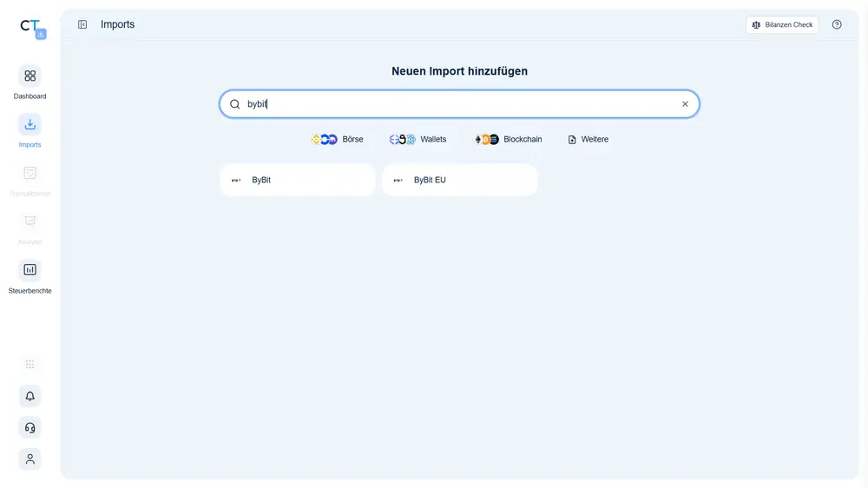Filter imports by Wallets
Viewport: 868px width, 488px height.
pos(418,140)
